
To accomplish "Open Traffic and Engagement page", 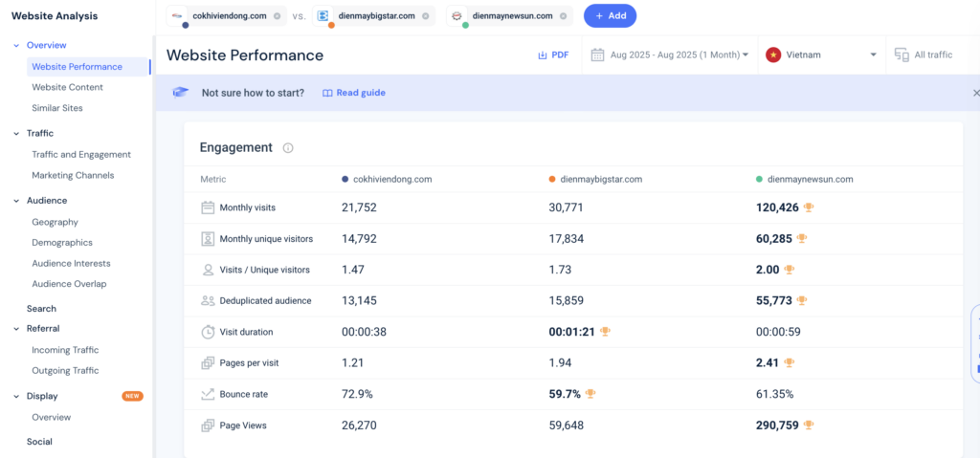I will point(81,154).
